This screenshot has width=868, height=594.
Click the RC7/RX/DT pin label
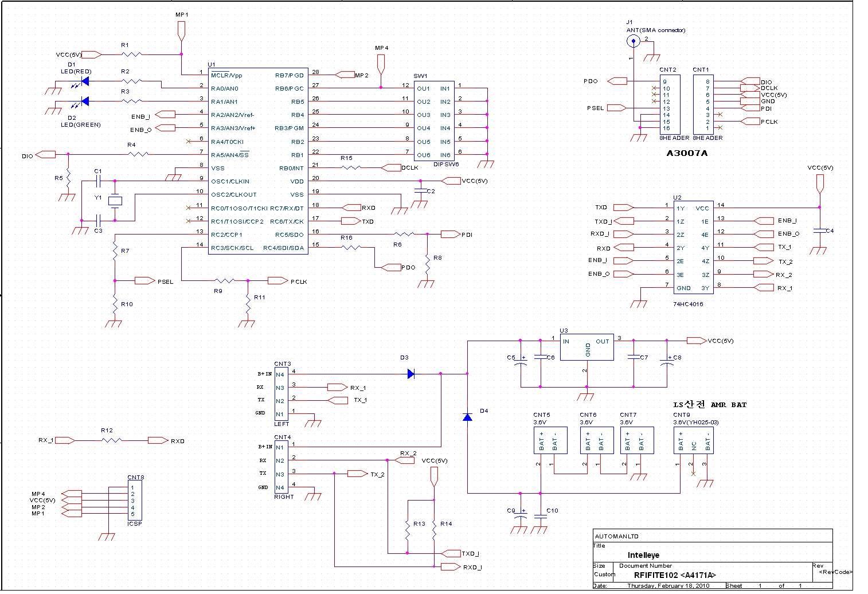click(x=287, y=208)
